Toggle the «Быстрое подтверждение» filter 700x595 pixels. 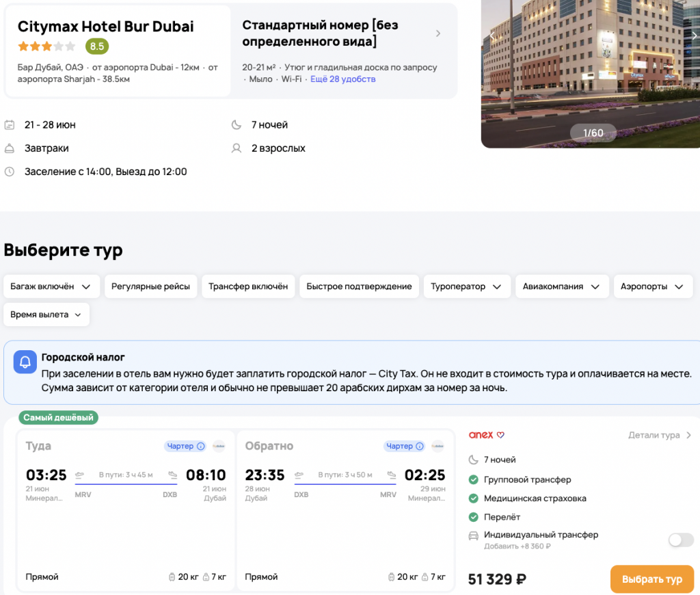(359, 287)
